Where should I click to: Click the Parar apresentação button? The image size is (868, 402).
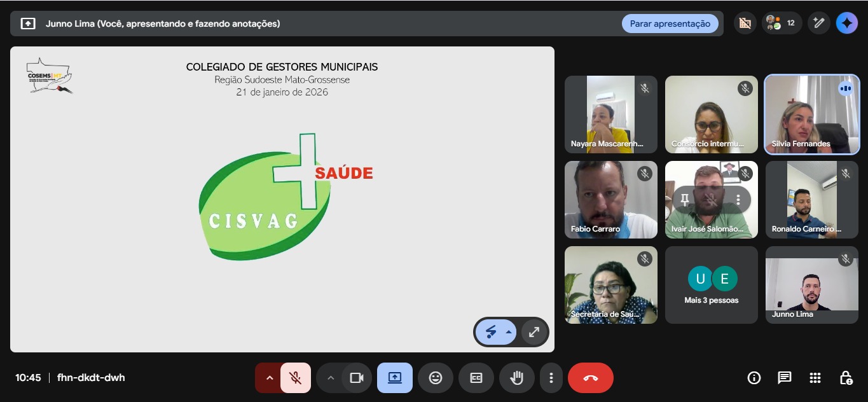670,24
